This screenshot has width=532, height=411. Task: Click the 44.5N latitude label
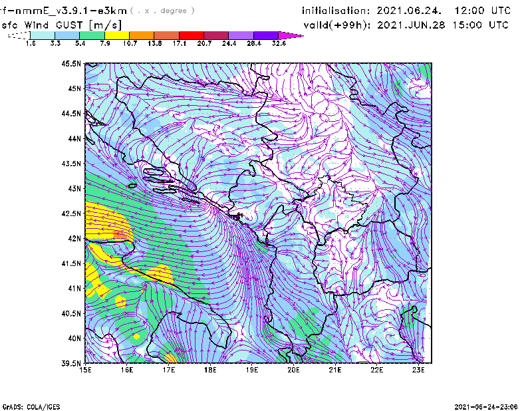(x=71, y=113)
